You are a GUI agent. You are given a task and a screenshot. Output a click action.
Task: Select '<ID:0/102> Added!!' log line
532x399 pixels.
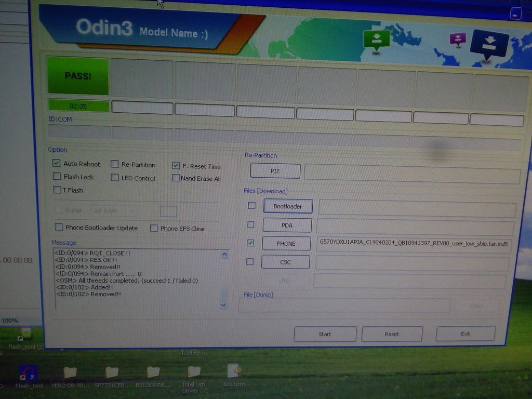pos(84,287)
